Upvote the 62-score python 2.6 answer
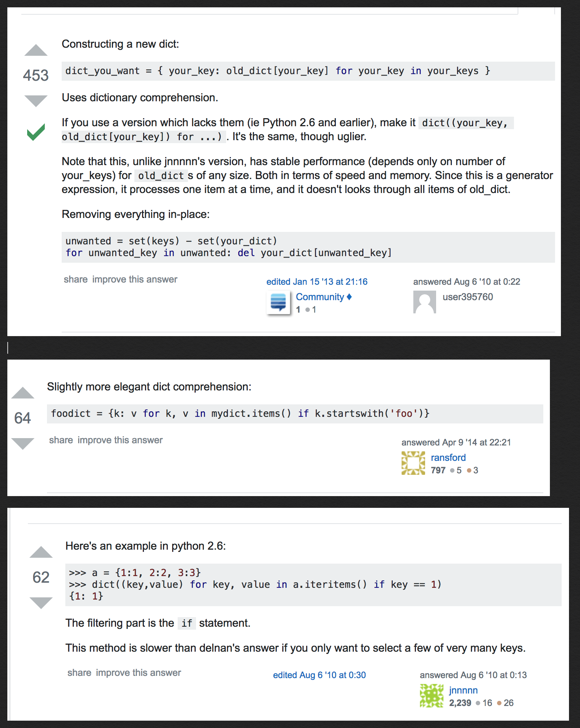 (41, 552)
